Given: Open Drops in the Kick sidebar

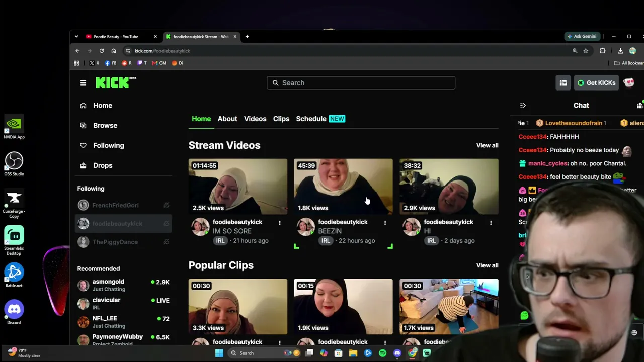Looking at the screenshot, I should click(103, 165).
